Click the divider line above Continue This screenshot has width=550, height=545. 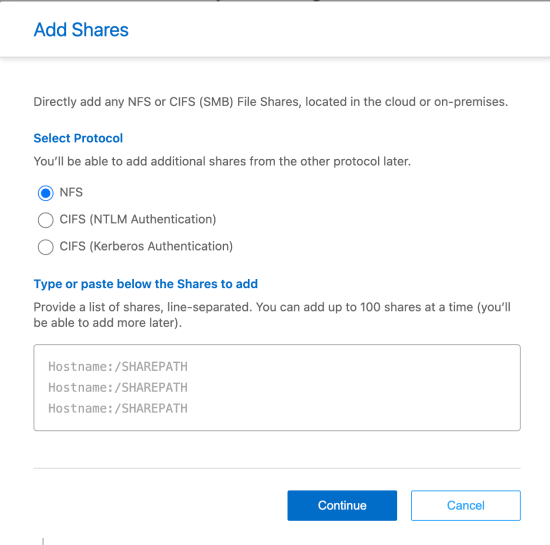coord(277,468)
